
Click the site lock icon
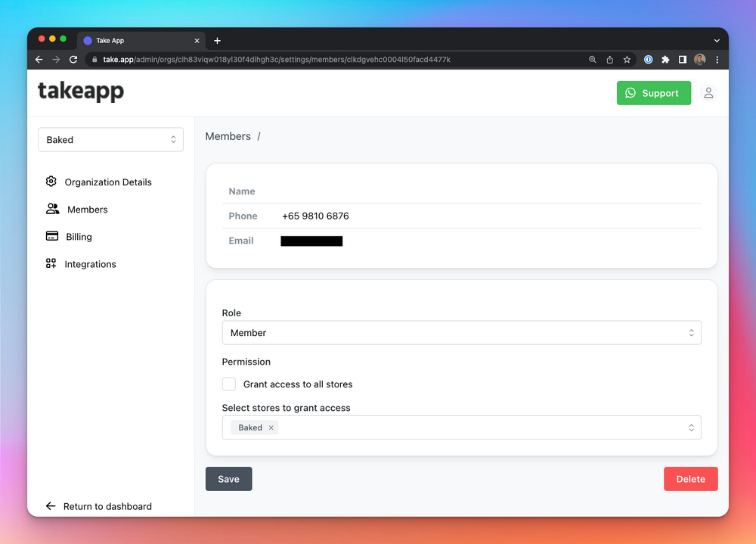point(94,59)
